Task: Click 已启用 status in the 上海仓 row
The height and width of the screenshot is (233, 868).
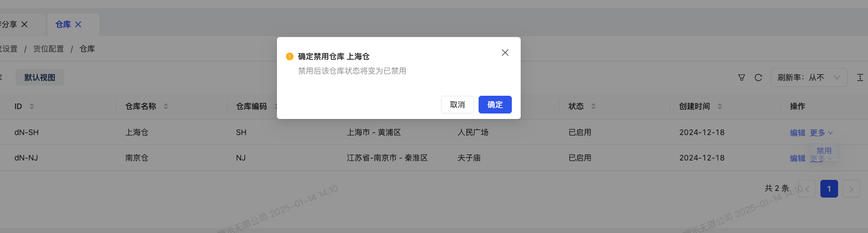Action: point(580,133)
